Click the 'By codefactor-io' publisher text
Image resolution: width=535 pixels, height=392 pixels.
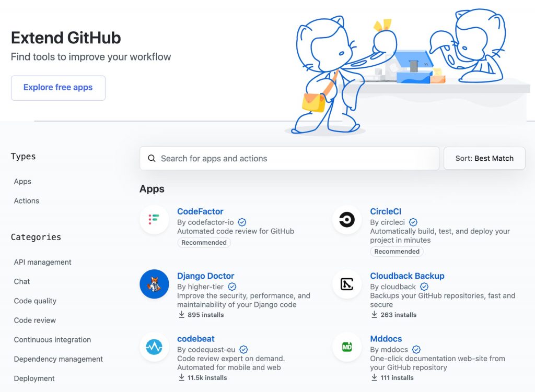pos(205,222)
